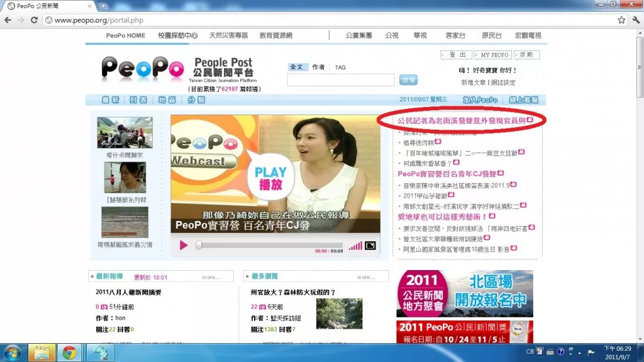Open the 2011甲仙芋筍節 article link
This screenshot has height=362, width=644.
point(425,196)
